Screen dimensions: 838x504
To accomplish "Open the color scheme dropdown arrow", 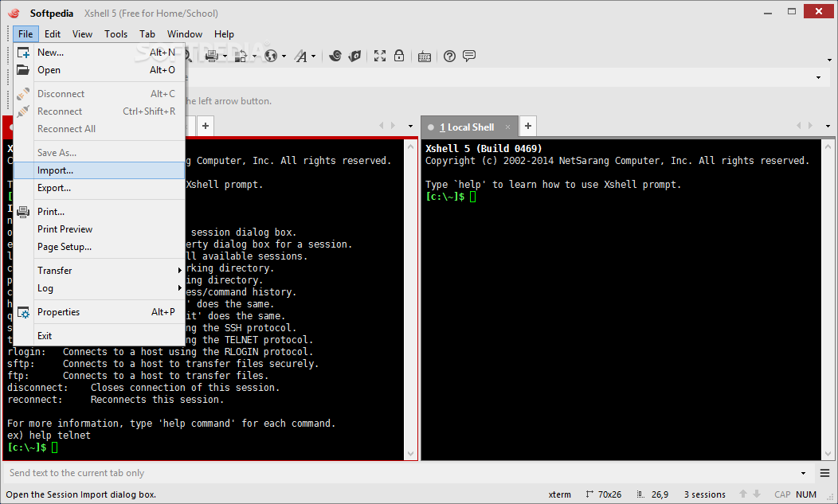I will (x=254, y=56).
